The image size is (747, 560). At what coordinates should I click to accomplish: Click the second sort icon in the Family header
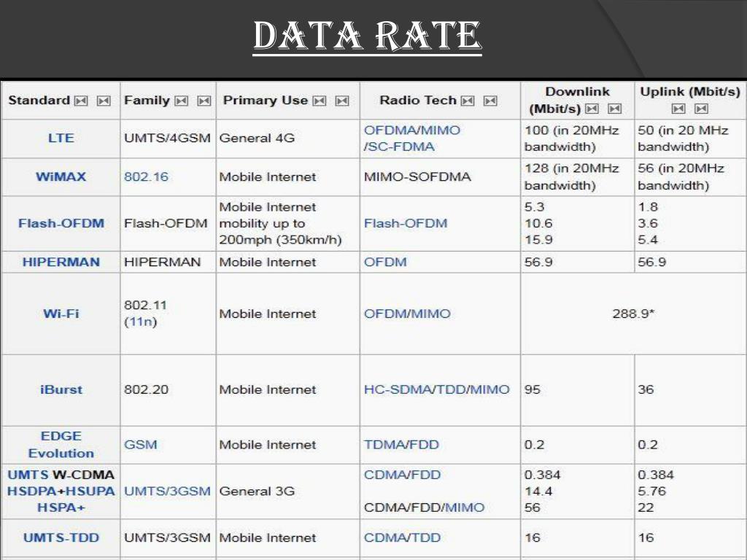pyautogui.click(x=204, y=101)
